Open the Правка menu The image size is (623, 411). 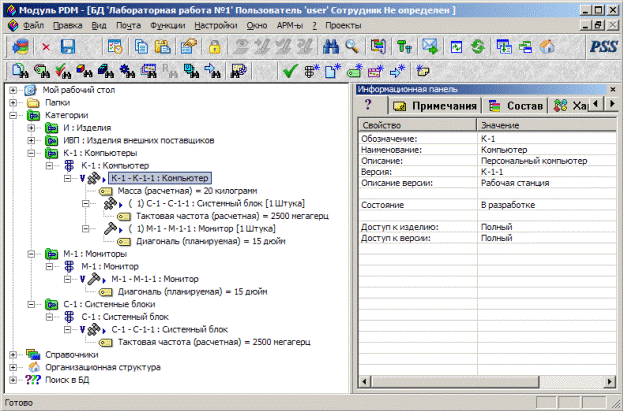click(x=68, y=25)
